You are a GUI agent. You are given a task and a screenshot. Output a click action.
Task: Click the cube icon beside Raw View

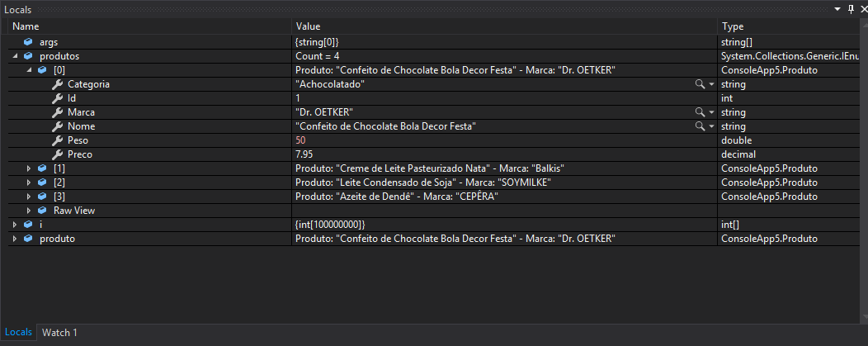tap(42, 211)
